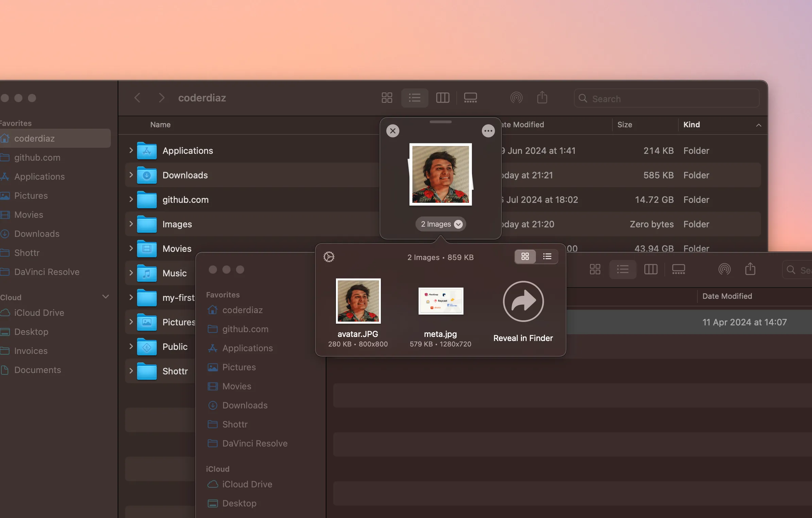Sort by the Kind column header
Screen dimensions: 812x518
pyautogui.click(x=692, y=125)
